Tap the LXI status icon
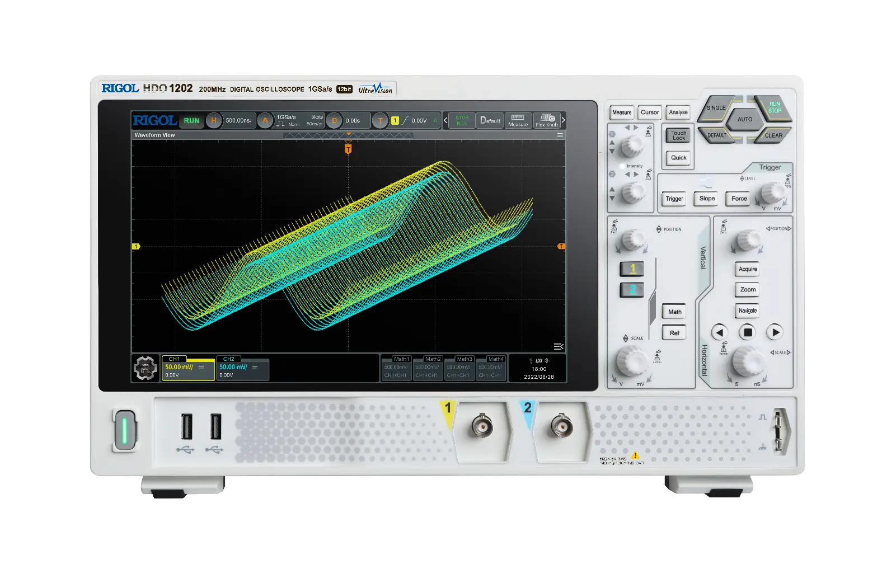Screen dimensions: 882x588 [538, 361]
